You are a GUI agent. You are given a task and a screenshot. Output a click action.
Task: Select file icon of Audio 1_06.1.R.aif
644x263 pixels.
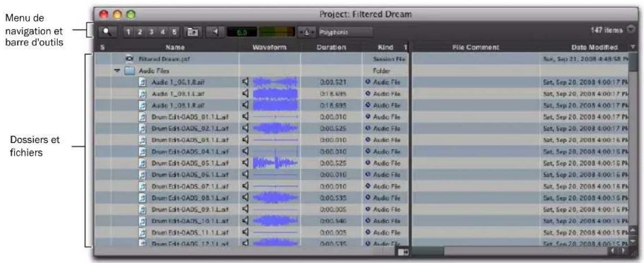click(x=142, y=81)
